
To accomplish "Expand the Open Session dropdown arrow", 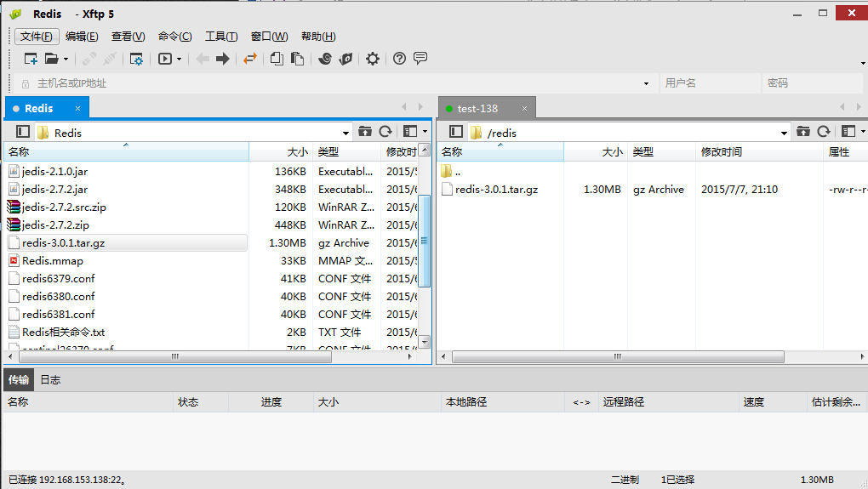I will point(66,60).
